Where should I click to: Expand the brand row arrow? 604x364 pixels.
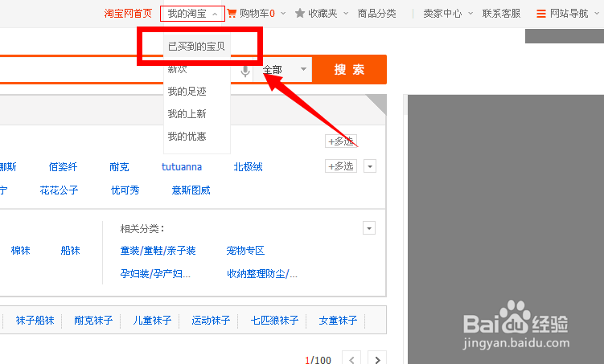[370, 166]
